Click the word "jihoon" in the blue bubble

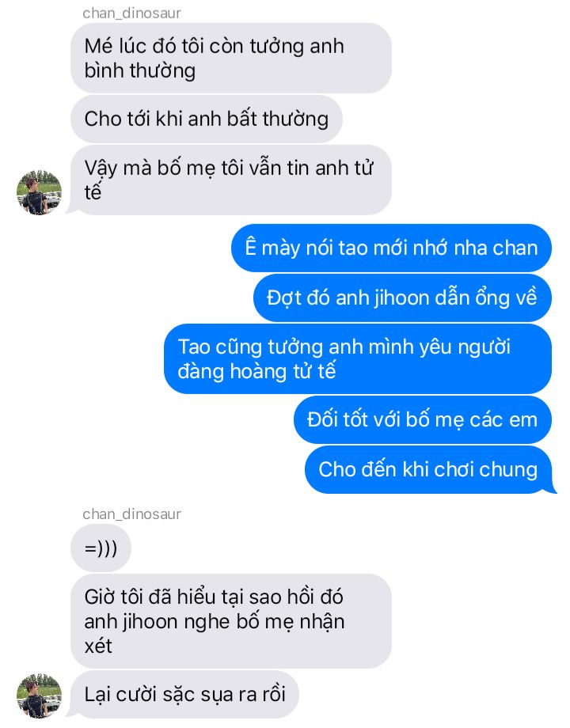(x=402, y=298)
